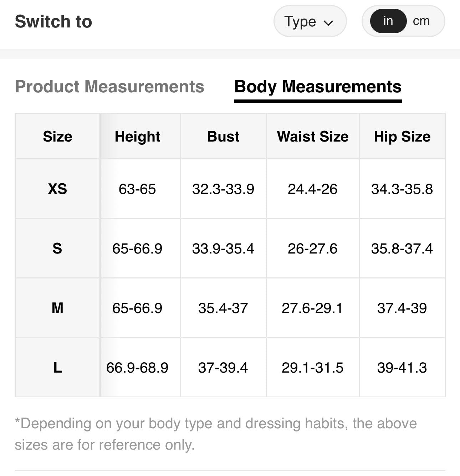
Task: Select the Body Measurements tab
Action: [x=318, y=87]
